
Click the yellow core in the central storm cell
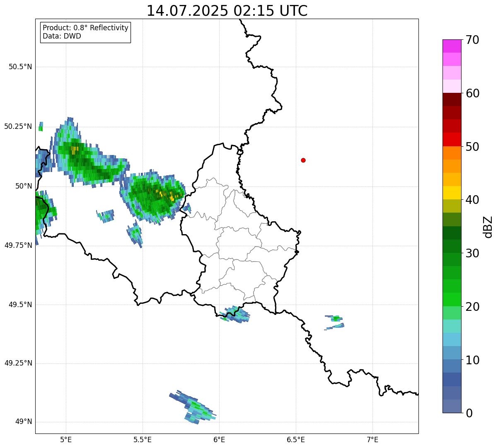171,198
